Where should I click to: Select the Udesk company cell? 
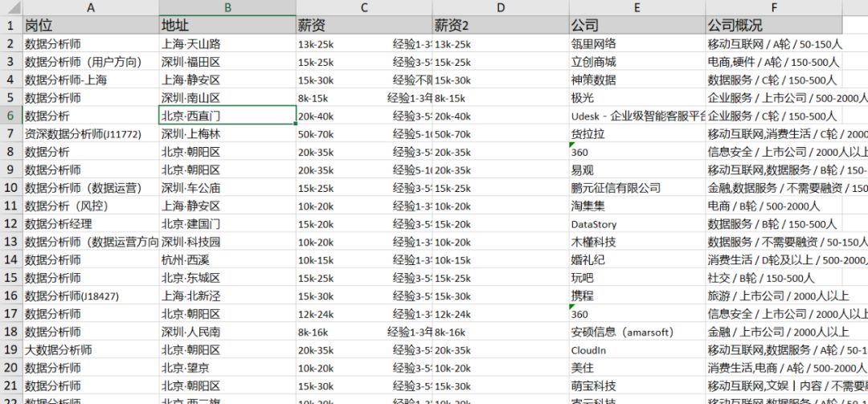tap(637, 116)
